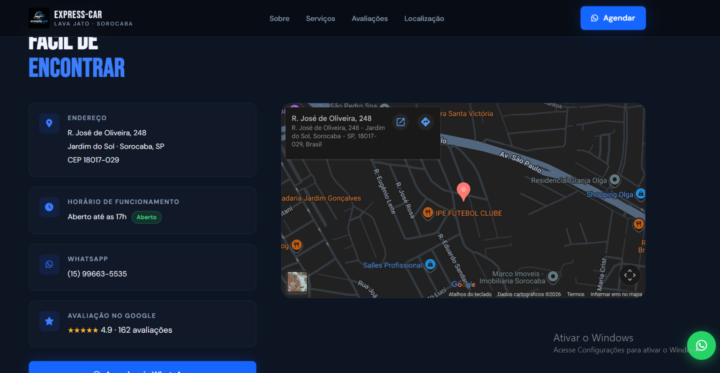
Task: Open the floating green WhatsApp button
Action: pyautogui.click(x=701, y=345)
